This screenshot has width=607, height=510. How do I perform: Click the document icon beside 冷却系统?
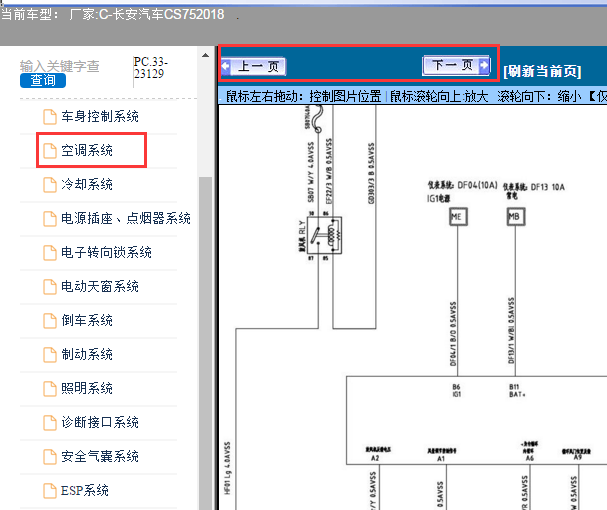[x=50, y=185]
